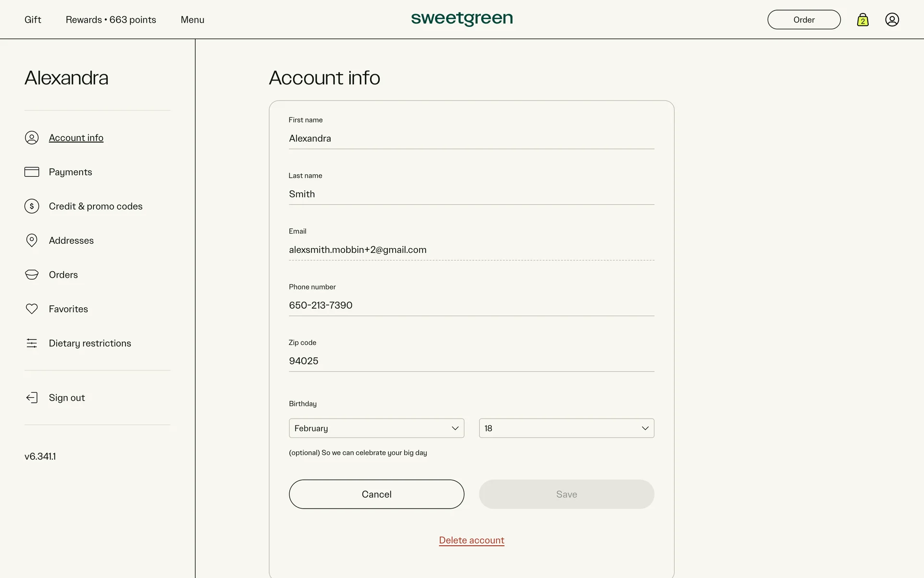This screenshot has width=924, height=578.
Task: Click the profile avatar icon in header
Action: tap(892, 20)
